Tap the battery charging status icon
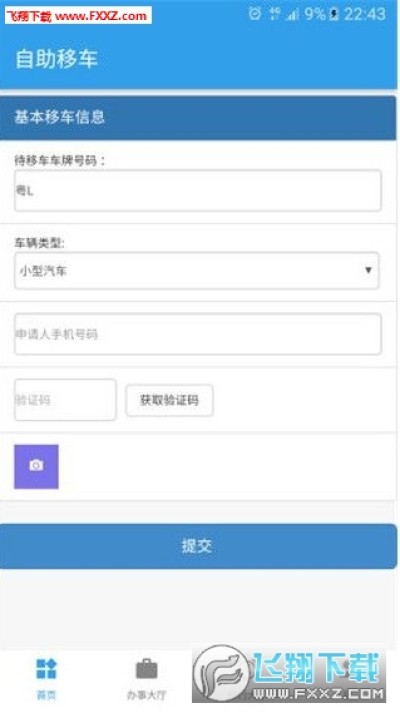Screen dimensions: 400x718 click(334, 14)
